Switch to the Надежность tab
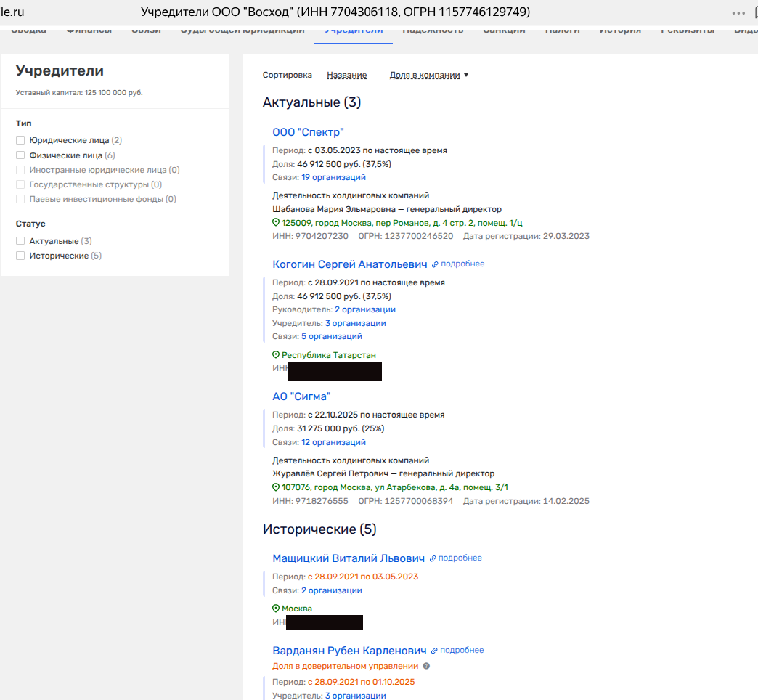Viewport: 758px width, 700px height. pos(433,30)
